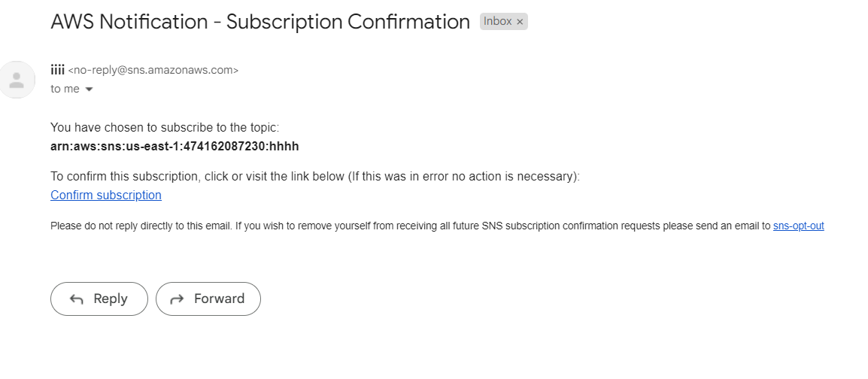Click "Subscription Confirmation" in the subject line

tap(348, 22)
